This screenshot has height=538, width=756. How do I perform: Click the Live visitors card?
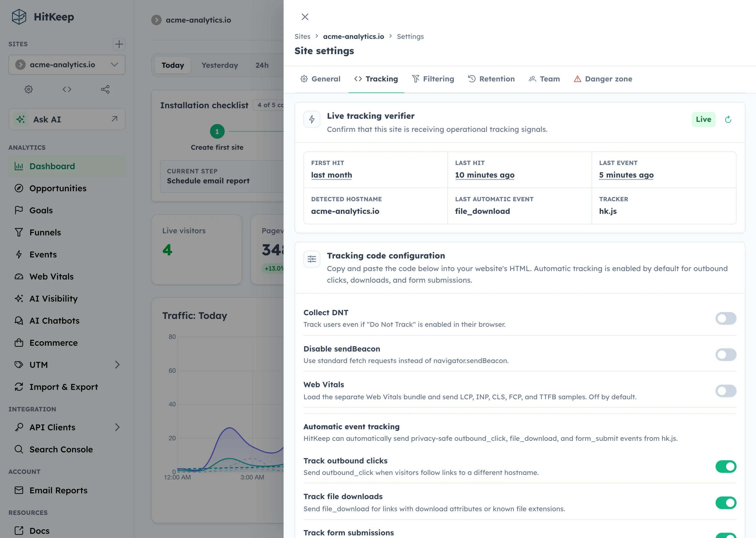pyautogui.click(x=197, y=250)
